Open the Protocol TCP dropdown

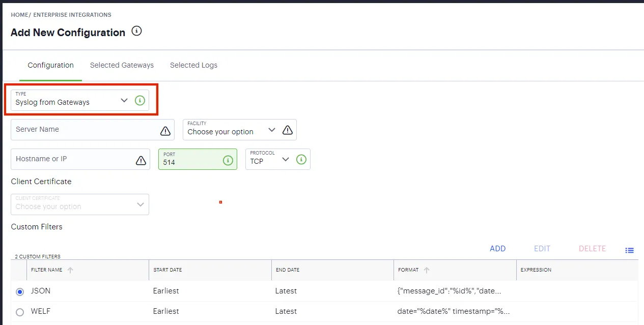[x=278, y=159]
